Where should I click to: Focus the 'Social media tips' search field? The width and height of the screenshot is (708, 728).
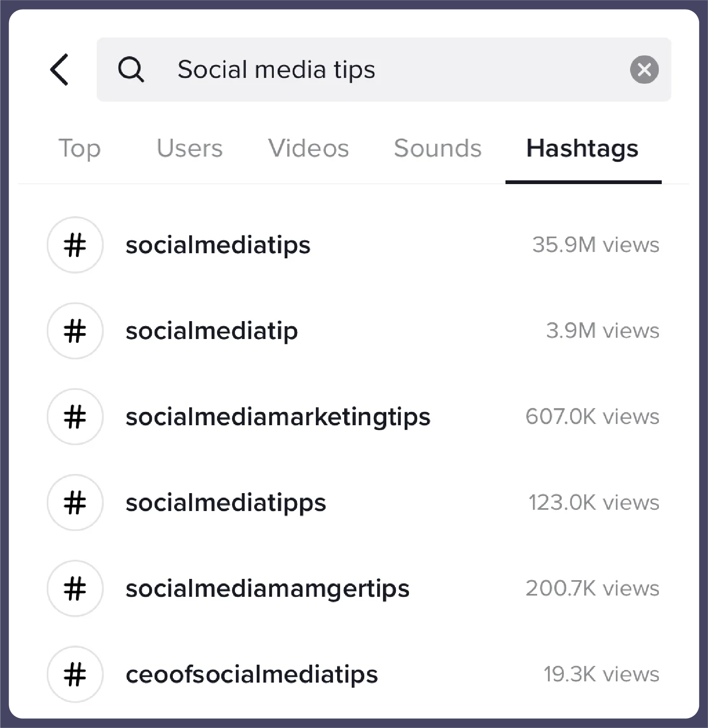383,70
